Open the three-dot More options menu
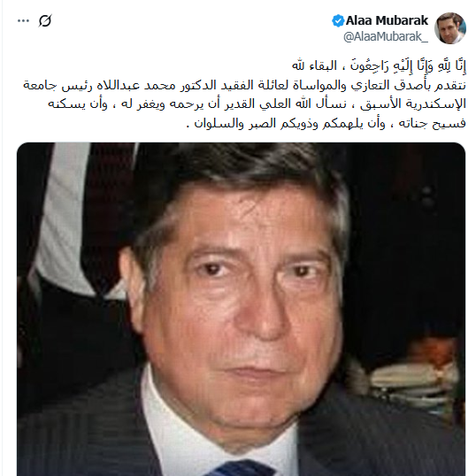476x476 pixels. tap(23, 21)
